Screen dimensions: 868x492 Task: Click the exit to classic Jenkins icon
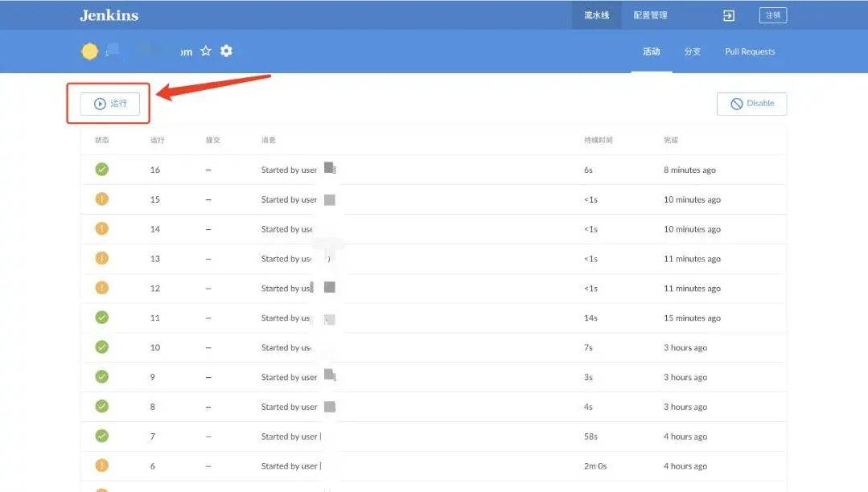coord(728,15)
